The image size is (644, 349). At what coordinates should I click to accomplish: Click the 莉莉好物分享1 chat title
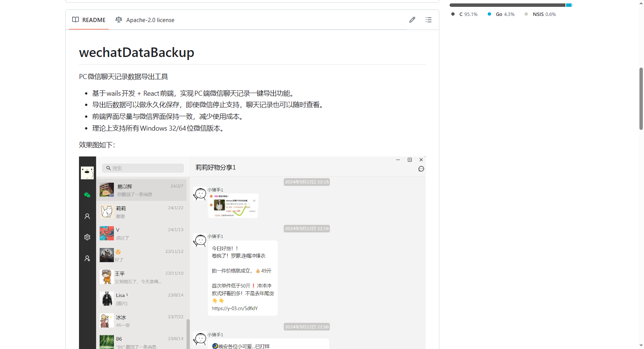point(216,167)
